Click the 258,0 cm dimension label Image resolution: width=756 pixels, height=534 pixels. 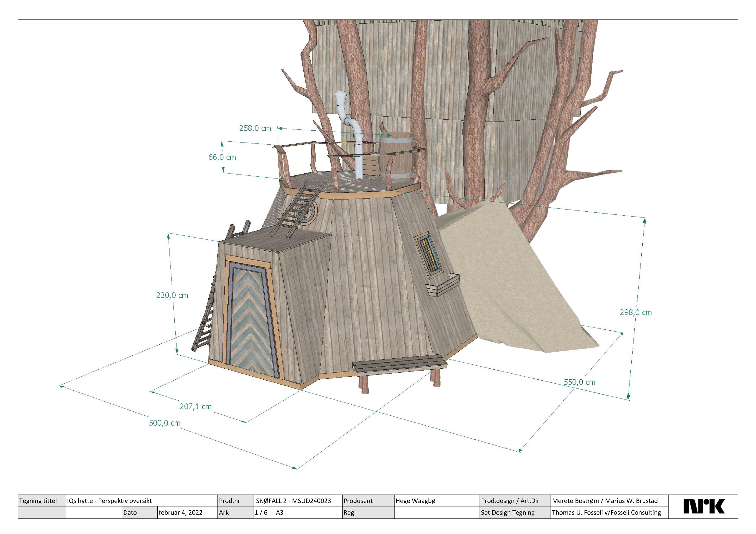[x=255, y=128]
